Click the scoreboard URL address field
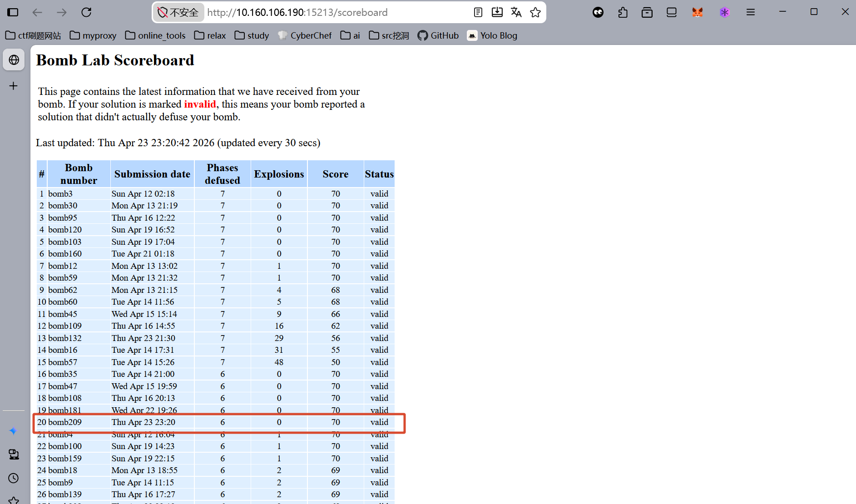 click(297, 12)
